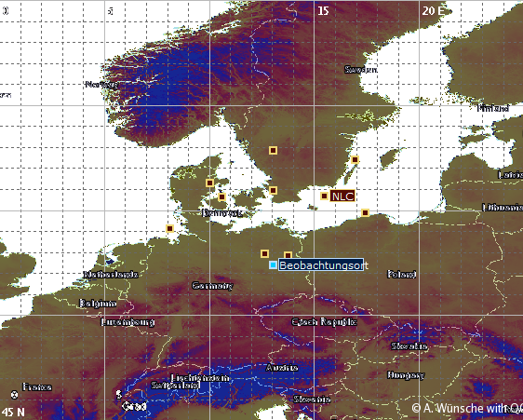The height and width of the screenshot is (420, 523).
Task: Click the NLC text label
Action: click(x=342, y=196)
